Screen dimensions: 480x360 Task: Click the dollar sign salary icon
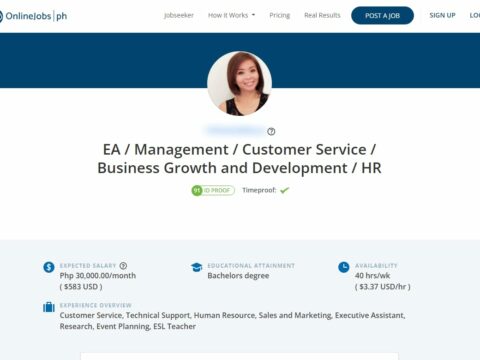click(49, 267)
